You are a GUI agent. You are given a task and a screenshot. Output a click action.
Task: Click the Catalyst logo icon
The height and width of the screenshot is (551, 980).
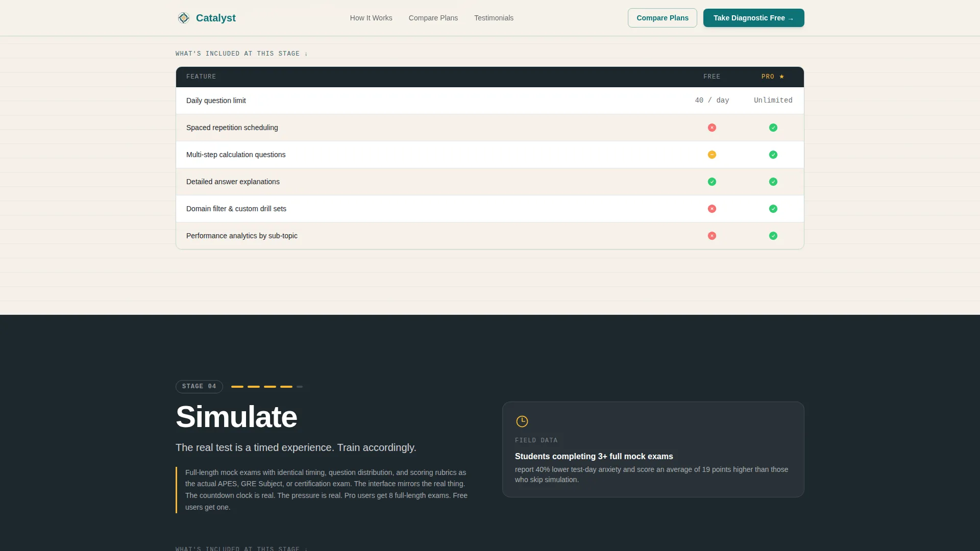point(183,18)
